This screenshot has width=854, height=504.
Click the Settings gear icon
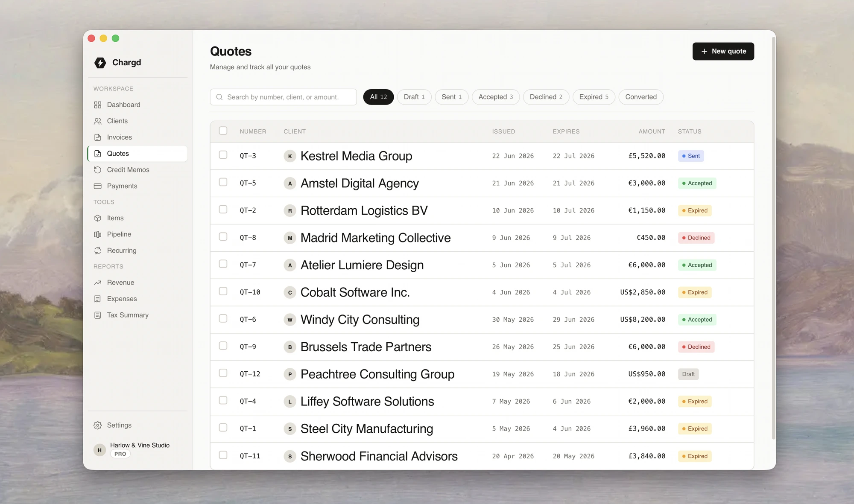point(98,425)
